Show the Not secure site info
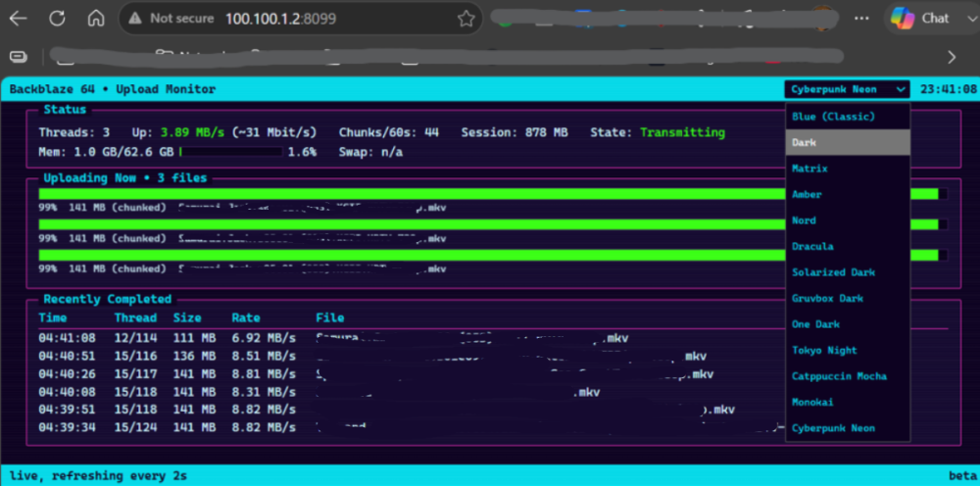Viewport: 980px width, 486px height. pos(171,19)
